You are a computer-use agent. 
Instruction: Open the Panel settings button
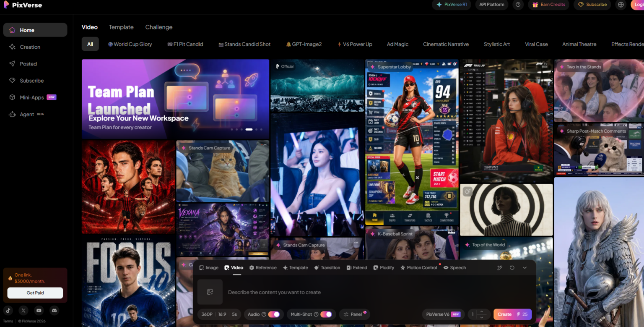(x=355, y=314)
